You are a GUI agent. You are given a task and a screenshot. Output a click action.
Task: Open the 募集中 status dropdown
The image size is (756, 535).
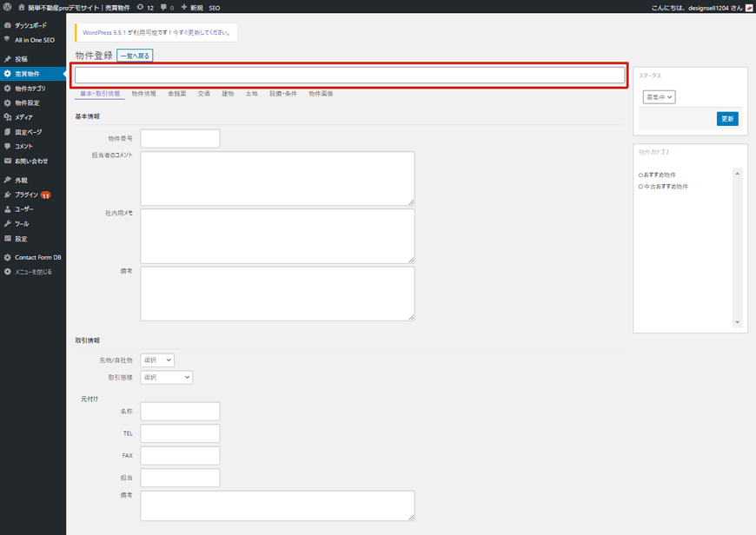click(659, 97)
